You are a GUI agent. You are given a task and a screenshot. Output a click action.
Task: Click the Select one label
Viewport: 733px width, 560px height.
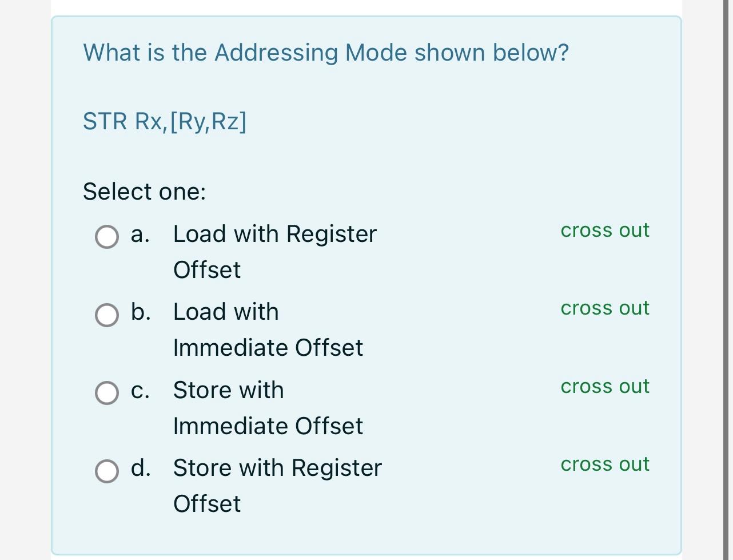[x=143, y=191]
